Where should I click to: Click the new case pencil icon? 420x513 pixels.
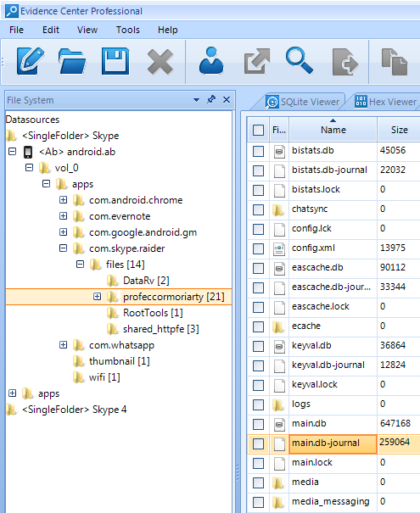(x=31, y=61)
